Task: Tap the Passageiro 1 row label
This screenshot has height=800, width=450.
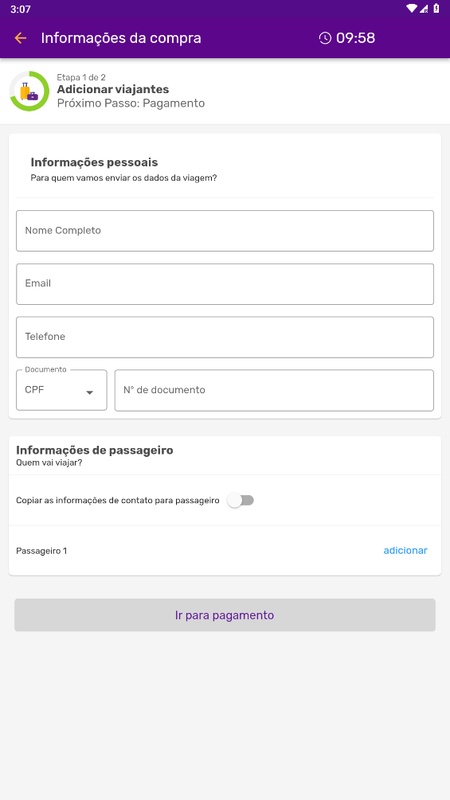Action: click(x=41, y=551)
